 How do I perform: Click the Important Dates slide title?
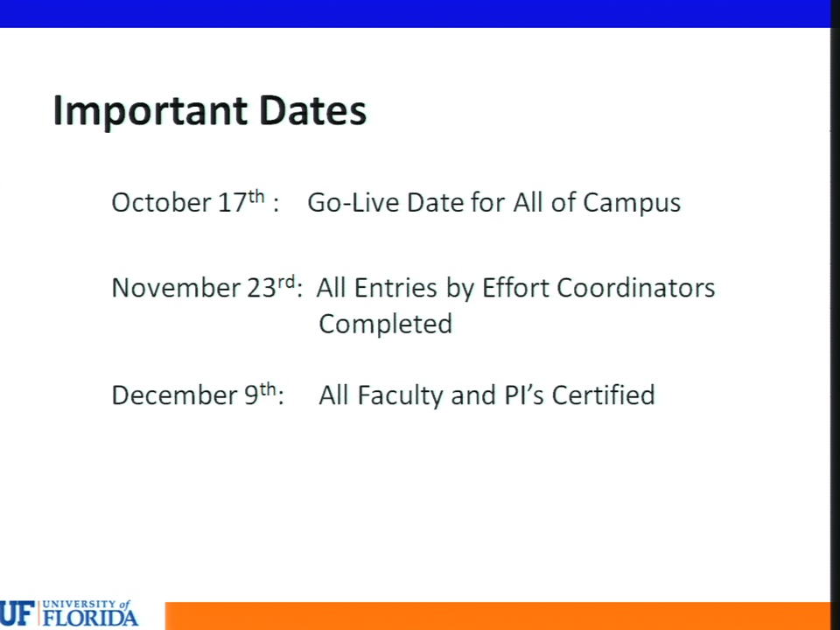click(209, 110)
